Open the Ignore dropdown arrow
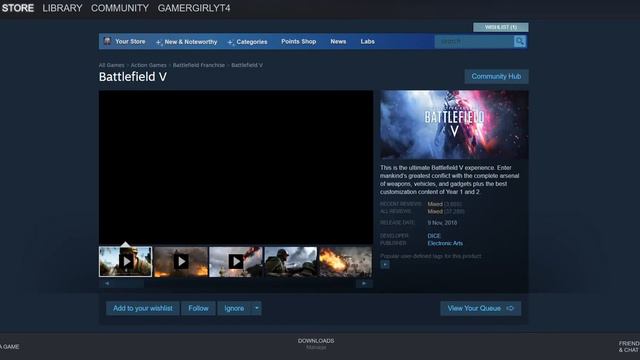Screen dimensions: 640x360 click(256, 308)
